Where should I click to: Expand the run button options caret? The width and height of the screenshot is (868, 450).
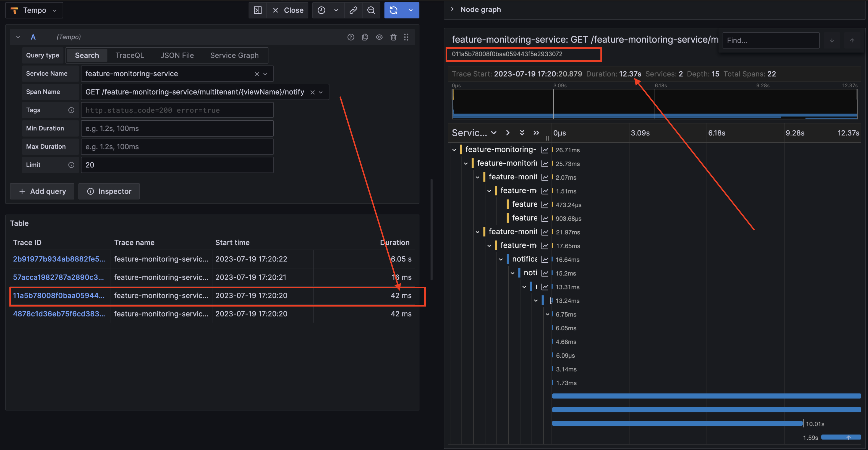click(x=411, y=10)
